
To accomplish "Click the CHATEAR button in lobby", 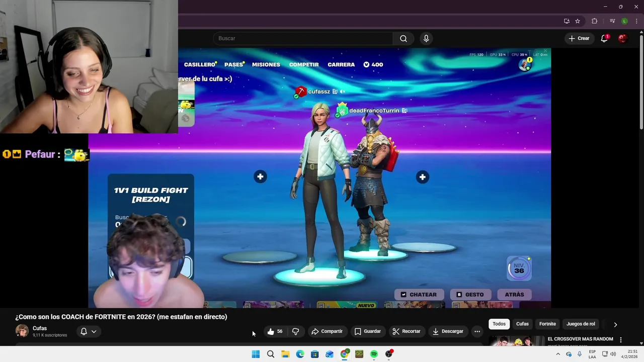I will (419, 295).
